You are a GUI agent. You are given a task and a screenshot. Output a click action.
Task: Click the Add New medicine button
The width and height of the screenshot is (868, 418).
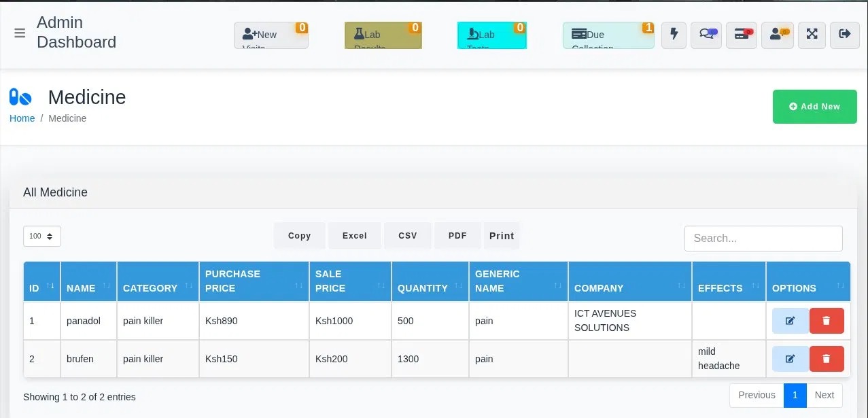(814, 107)
